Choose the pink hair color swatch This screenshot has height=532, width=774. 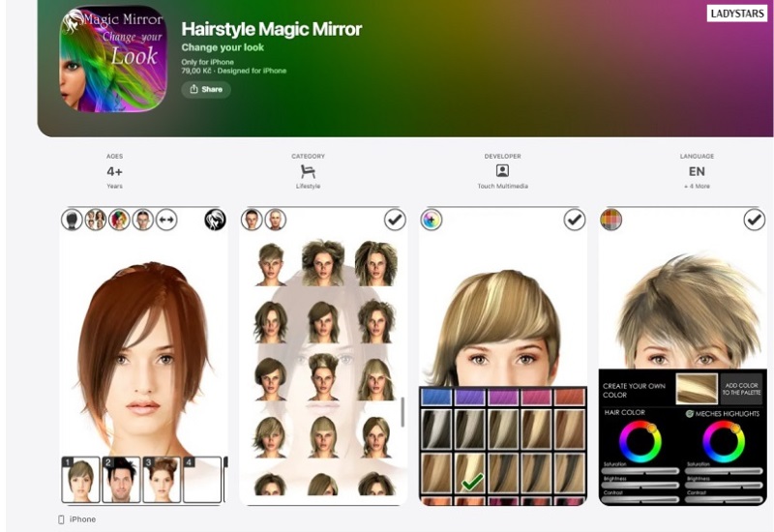click(536, 397)
